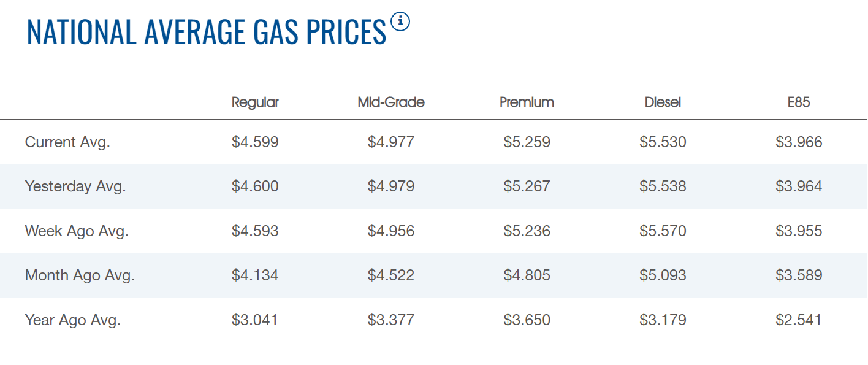The width and height of the screenshot is (868, 365).
Task: Click the Year Ago Avg. row label
Action: point(73,320)
